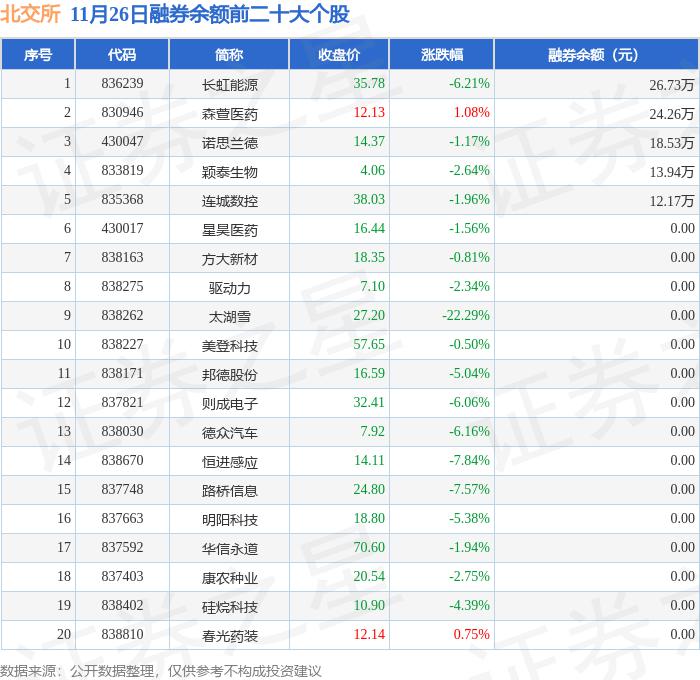Select stock name 邦德股份
The height and width of the screenshot is (680, 700).
[x=229, y=375]
